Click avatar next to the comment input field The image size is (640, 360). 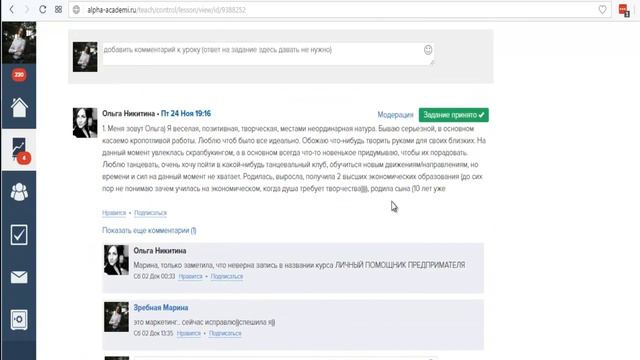pyautogui.click(x=85, y=57)
